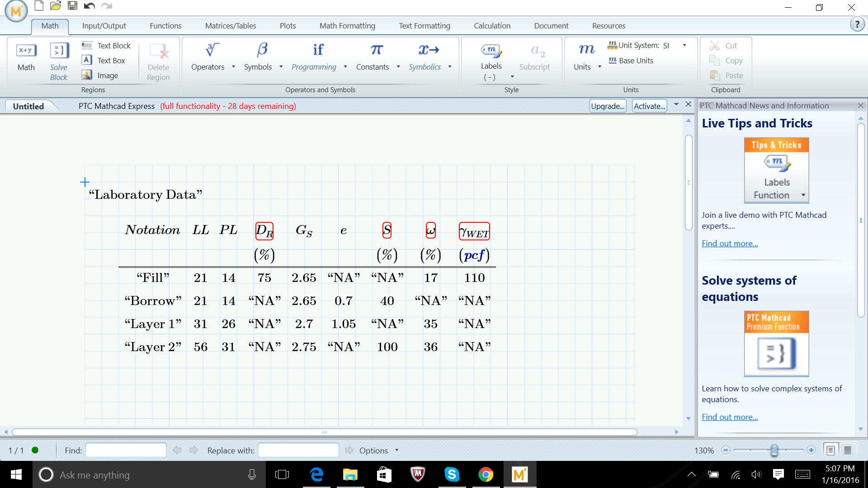
Task: Expand the Unit System dropdown
Action: 684,45
